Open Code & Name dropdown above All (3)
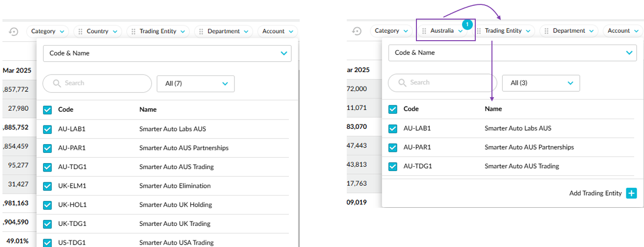The width and height of the screenshot is (644, 247). (x=512, y=53)
